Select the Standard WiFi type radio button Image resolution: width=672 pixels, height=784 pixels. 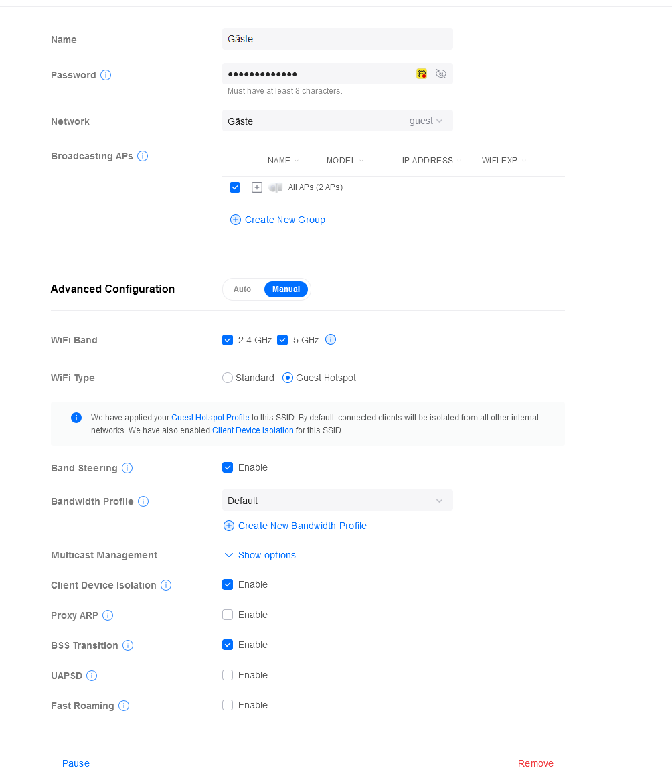click(x=228, y=378)
